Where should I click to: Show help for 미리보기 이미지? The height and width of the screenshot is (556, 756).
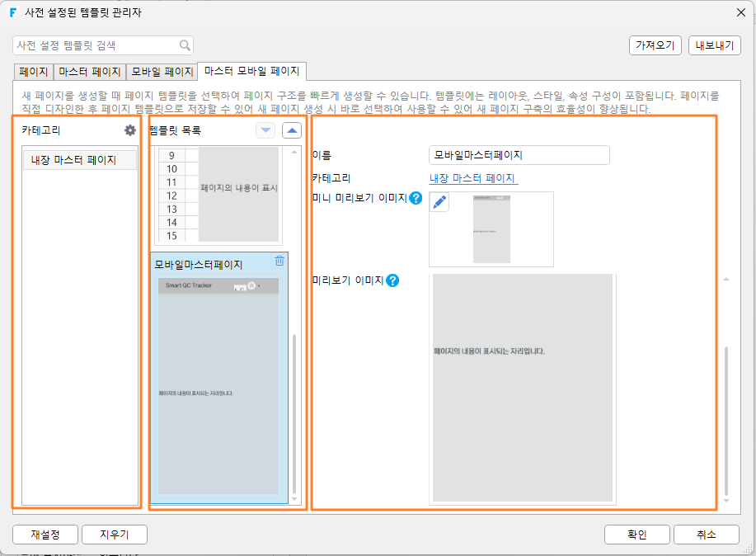tap(392, 280)
